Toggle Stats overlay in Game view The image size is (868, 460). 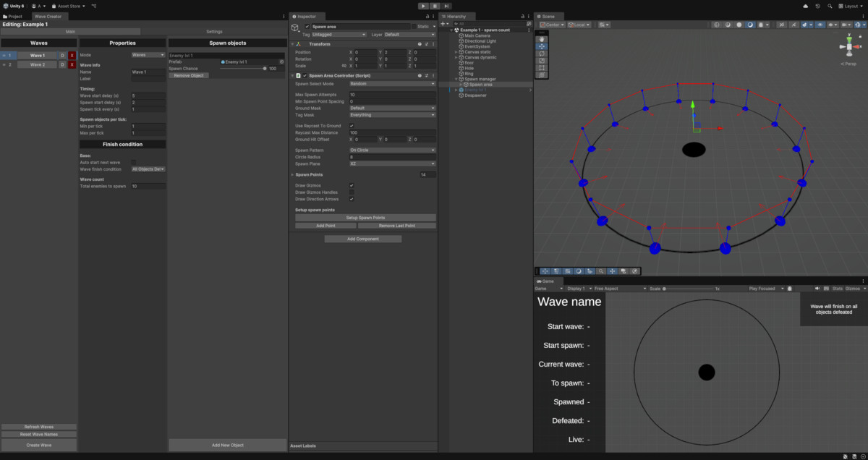click(x=837, y=289)
